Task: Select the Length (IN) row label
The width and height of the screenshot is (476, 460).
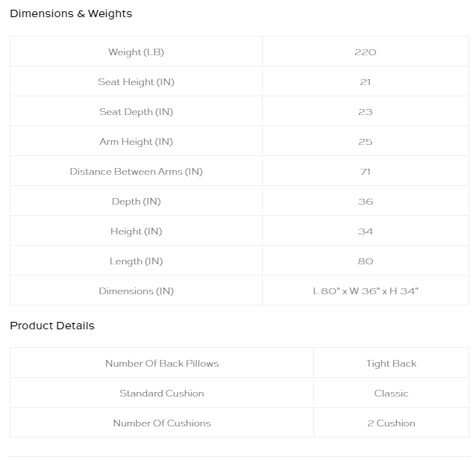Action: [136, 261]
